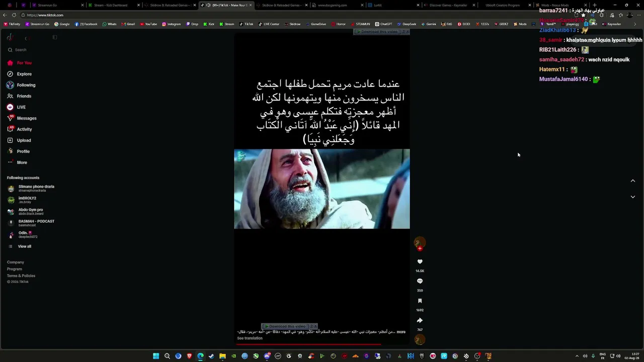Open the Gmail bookmark
Image resolution: width=644 pixels, height=362 pixels.
tap(128, 24)
